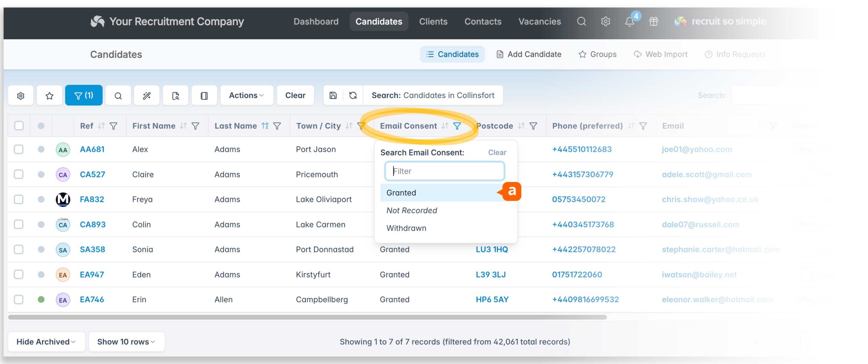Screen dimensions: 868x364
Task: Click the Freya Adams avatar
Action: (x=63, y=199)
